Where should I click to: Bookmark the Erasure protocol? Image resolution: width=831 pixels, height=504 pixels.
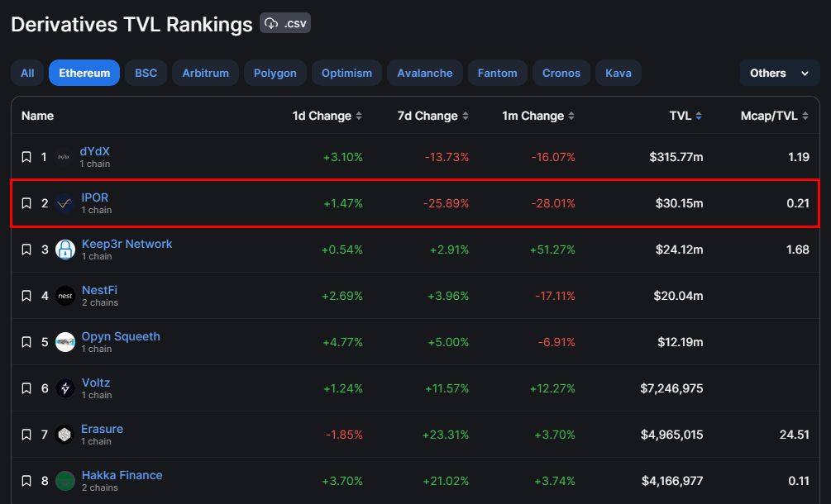click(26, 435)
